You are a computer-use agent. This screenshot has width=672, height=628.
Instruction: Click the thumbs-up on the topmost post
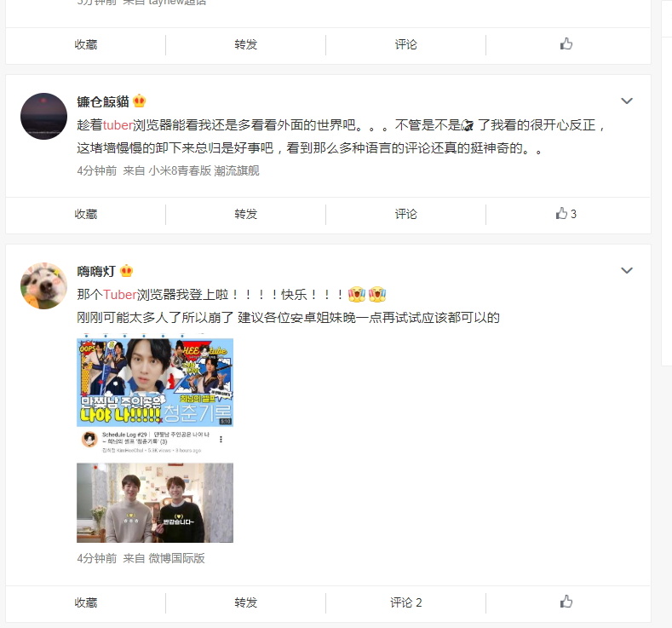(x=566, y=43)
